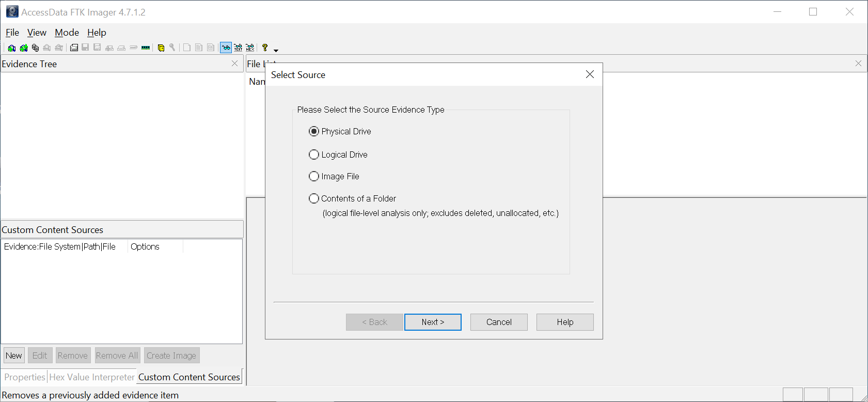868x402 pixels.
Task: Switch to TEXT view mode icon
Action: click(x=238, y=48)
